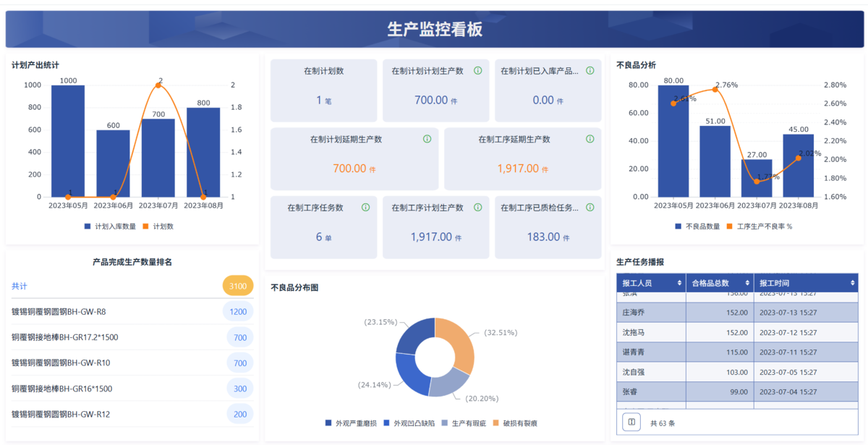Viewport: 868px width, 445px height.
Task: Select the 镀锡铜覆钢圆钢BH-GW-R10 ranking row
Action: pyautogui.click(x=132, y=363)
